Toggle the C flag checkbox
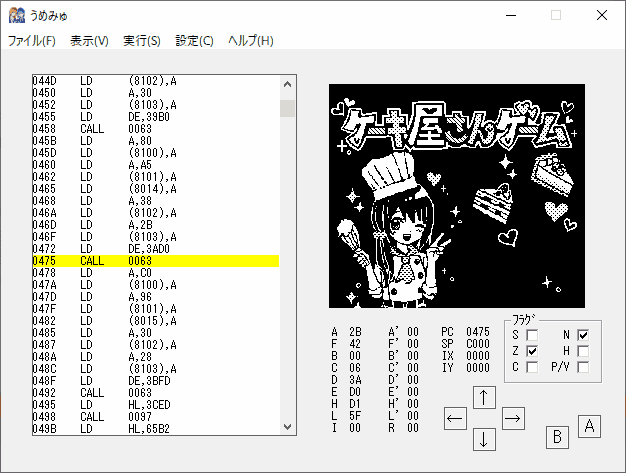This screenshot has width=626, height=473. click(532, 367)
